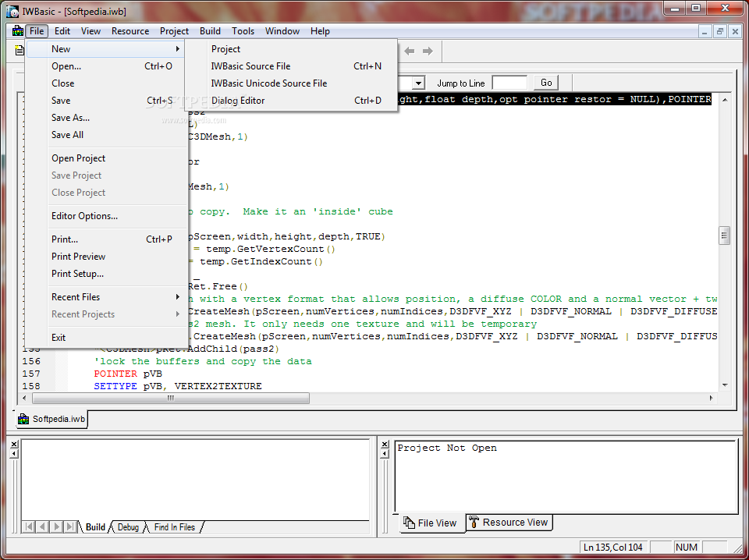Select the Softpedia.iwb document tab
This screenshot has height=560, width=749.
(51, 419)
